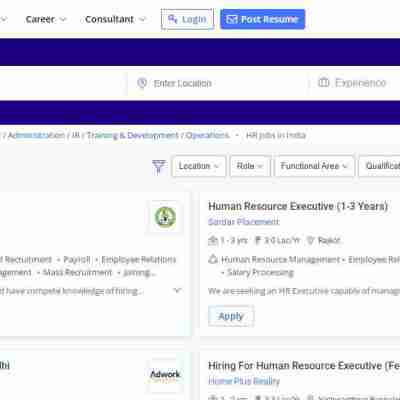Click the briefcase icon beside Experience
This screenshot has width=400, height=400.
pyautogui.click(x=323, y=82)
